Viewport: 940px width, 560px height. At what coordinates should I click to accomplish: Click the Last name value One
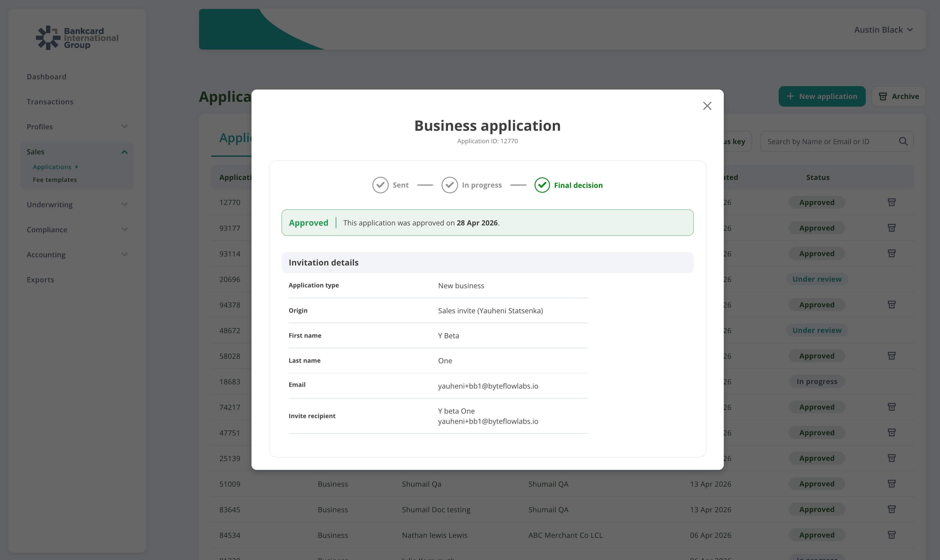445,360
